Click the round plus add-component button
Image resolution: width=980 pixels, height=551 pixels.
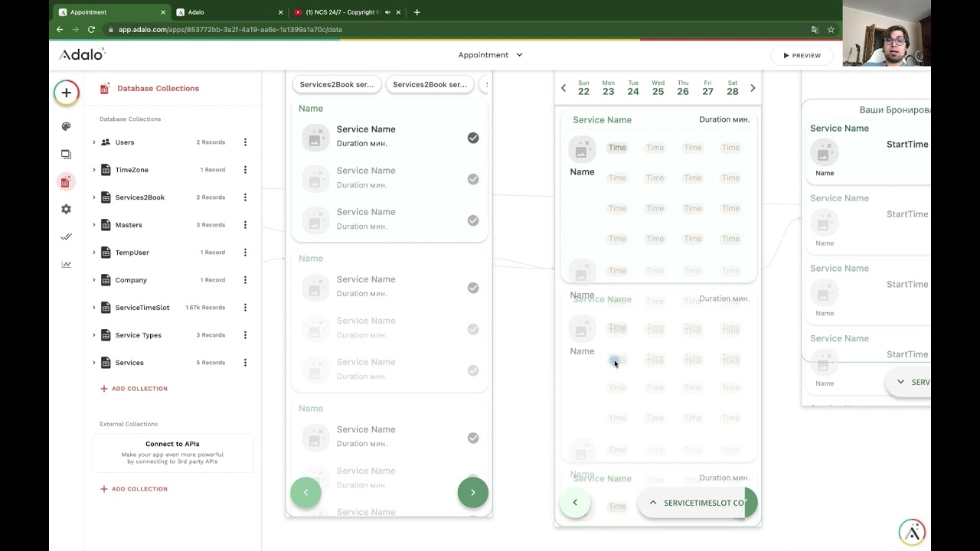66,93
